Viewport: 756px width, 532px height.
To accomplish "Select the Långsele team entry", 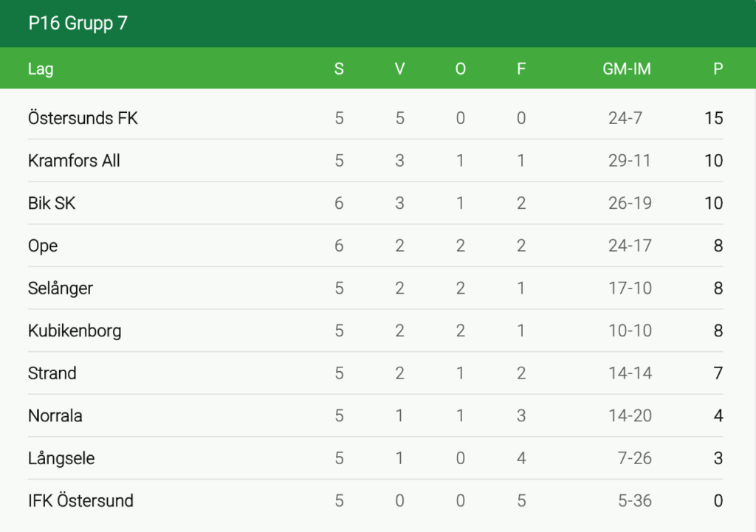I will 61,458.
